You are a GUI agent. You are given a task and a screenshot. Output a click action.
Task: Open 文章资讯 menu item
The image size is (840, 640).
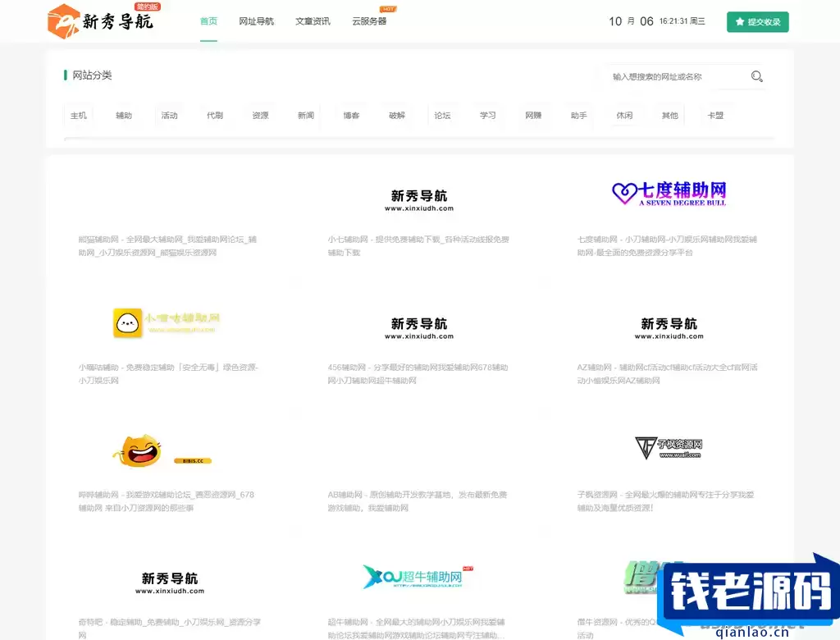click(313, 21)
